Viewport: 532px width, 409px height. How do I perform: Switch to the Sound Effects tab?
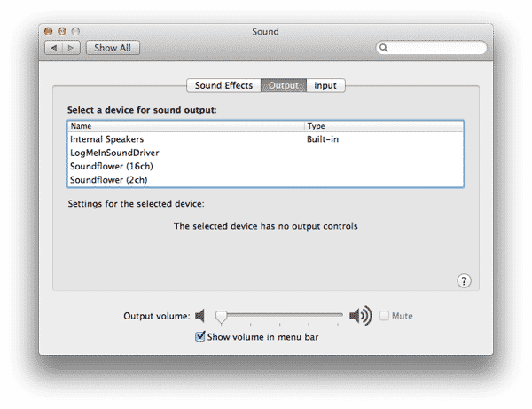point(223,86)
